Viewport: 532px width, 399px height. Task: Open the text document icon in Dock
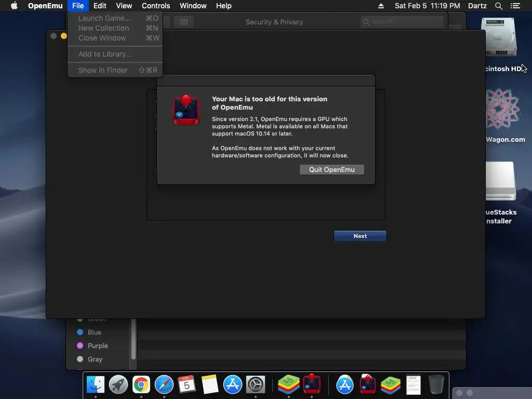pyautogui.click(x=414, y=385)
